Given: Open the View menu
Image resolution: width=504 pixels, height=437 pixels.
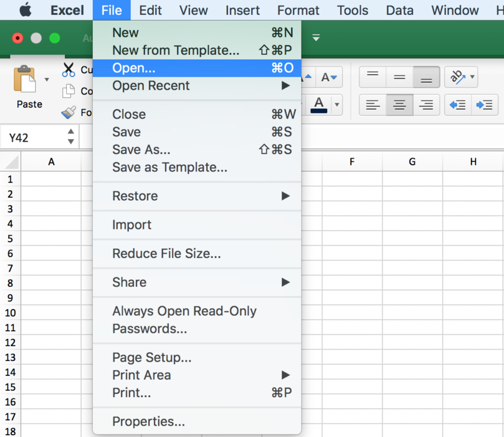Looking at the screenshot, I should pyautogui.click(x=194, y=10).
